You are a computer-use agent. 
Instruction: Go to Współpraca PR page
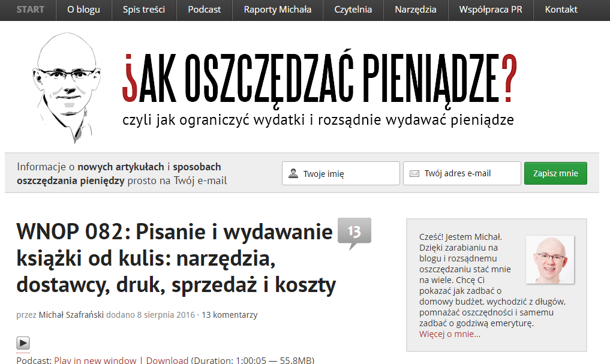[x=491, y=10]
